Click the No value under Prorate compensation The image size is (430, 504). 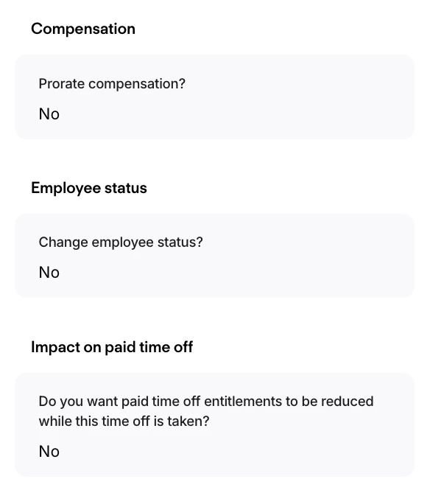49,114
